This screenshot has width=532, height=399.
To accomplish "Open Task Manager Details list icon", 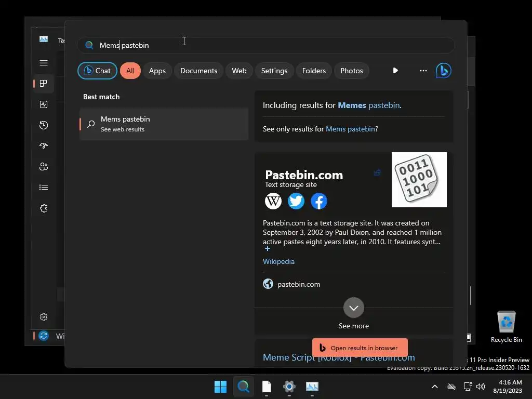I will point(44,187).
